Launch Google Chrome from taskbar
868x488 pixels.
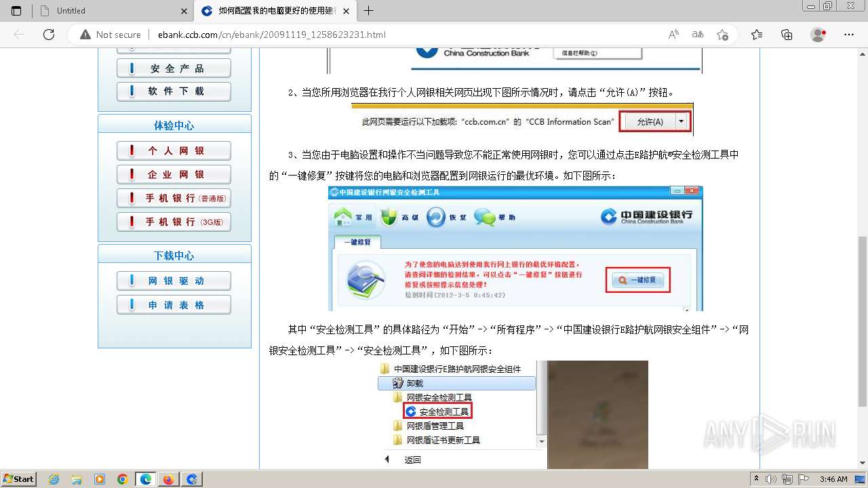tap(123, 479)
